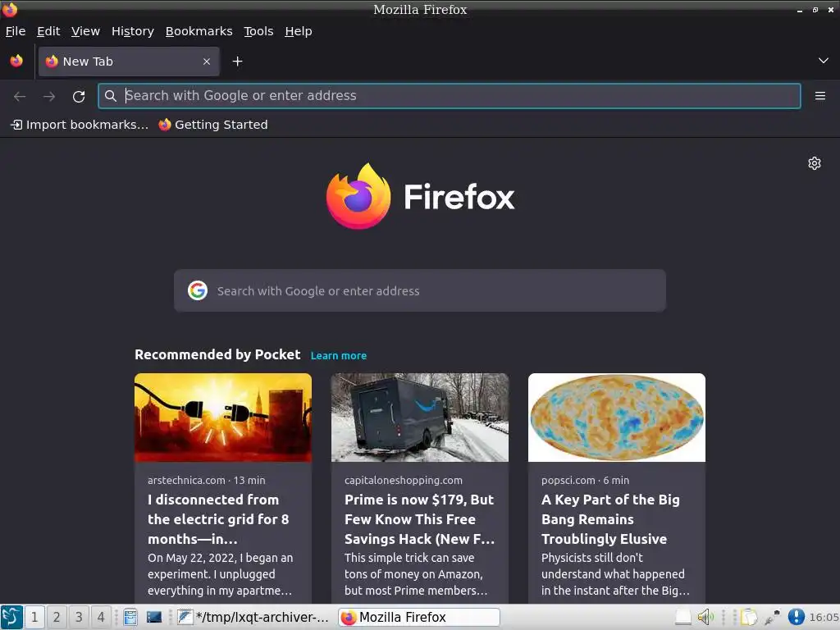Focus the Google search box on page
Viewport: 840px width, 630px height.
(419, 290)
